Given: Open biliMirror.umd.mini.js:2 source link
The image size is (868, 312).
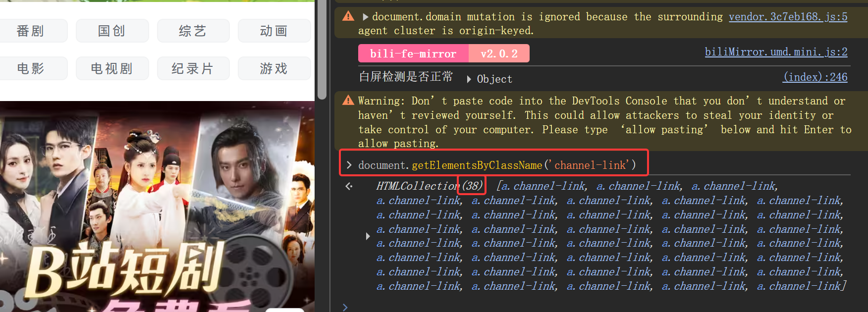Looking at the screenshot, I should pyautogui.click(x=776, y=52).
